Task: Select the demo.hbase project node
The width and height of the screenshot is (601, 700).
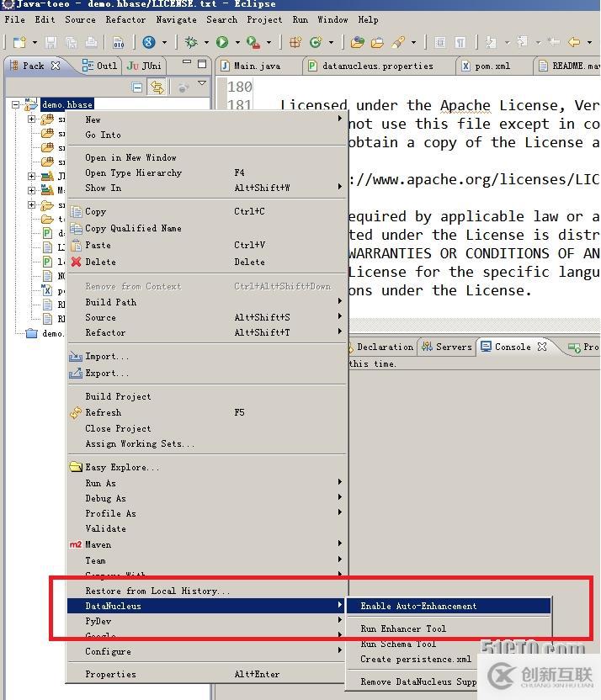Action: pyautogui.click(x=67, y=104)
